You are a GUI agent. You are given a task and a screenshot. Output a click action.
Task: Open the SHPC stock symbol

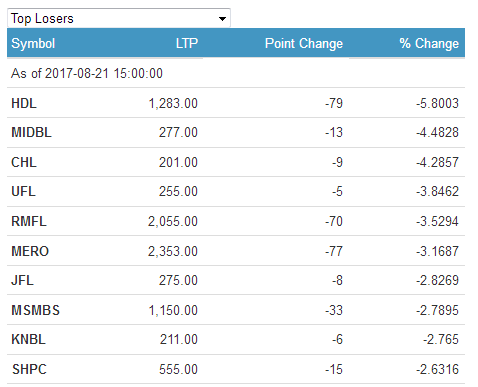[x=29, y=369]
